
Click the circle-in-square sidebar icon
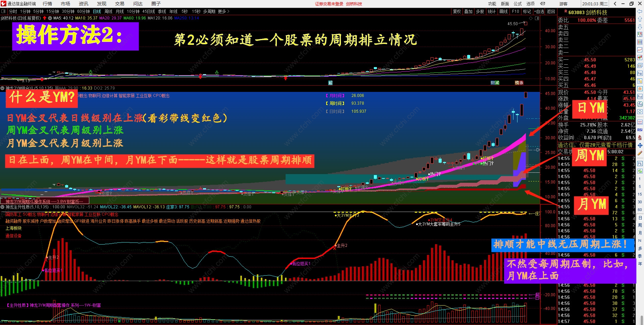(x=640, y=112)
